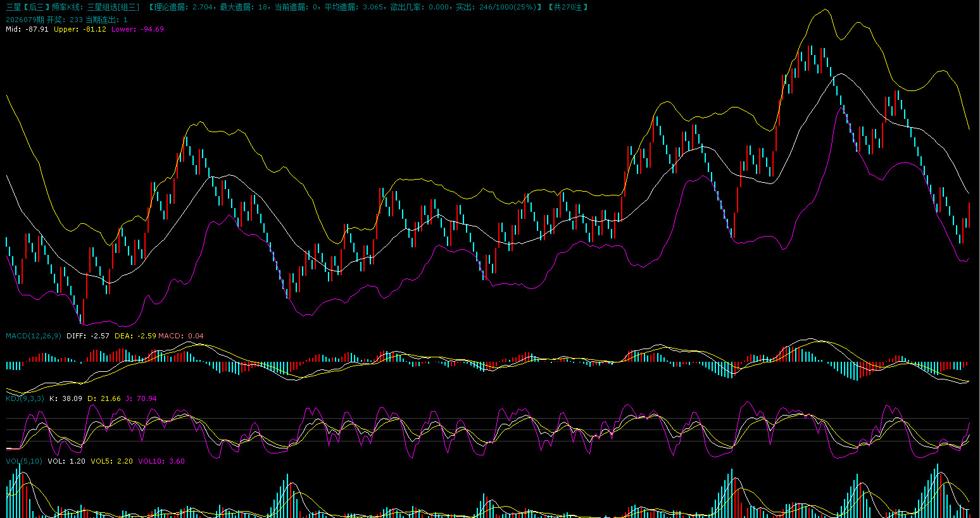Click the yellow DEA: -2.59 value
Image resolution: width=980 pixels, height=518 pixels.
(x=135, y=336)
